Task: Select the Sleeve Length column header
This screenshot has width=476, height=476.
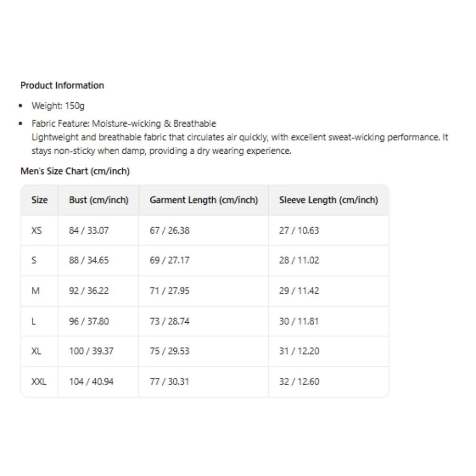Action: [x=328, y=200]
